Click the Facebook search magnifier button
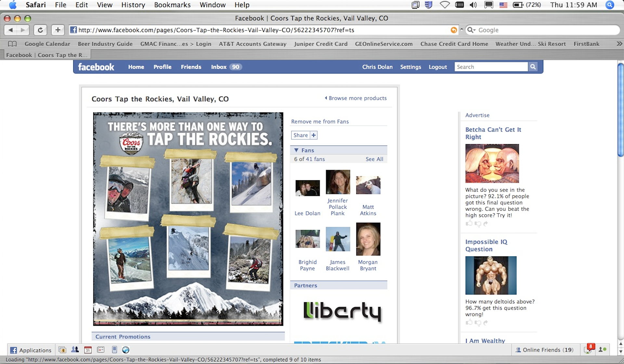The width and height of the screenshot is (624, 364). pos(533,67)
